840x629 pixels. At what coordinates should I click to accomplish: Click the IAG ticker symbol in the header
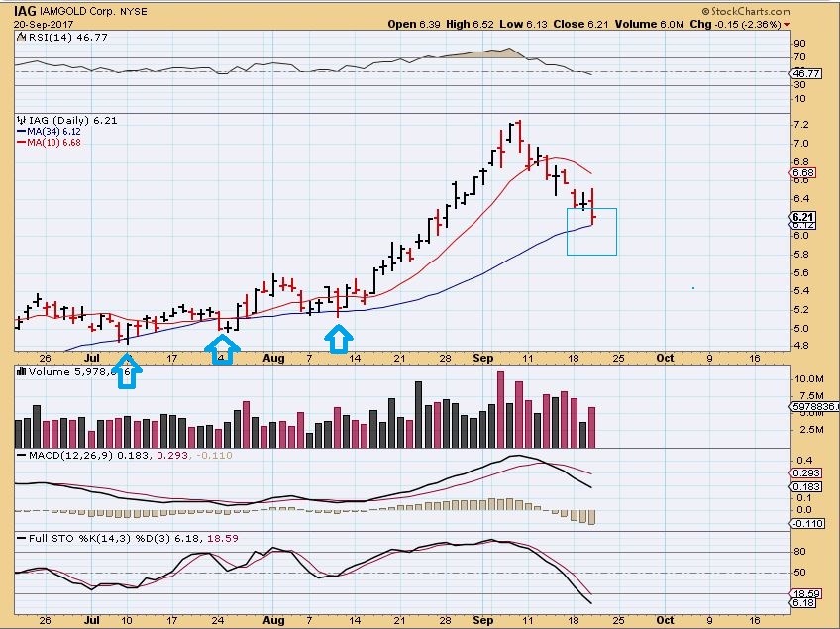[x=25, y=10]
